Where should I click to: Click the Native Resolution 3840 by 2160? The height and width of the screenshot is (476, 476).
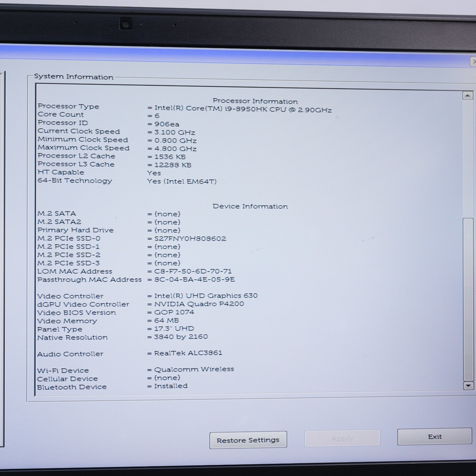pyautogui.click(x=181, y=337)
